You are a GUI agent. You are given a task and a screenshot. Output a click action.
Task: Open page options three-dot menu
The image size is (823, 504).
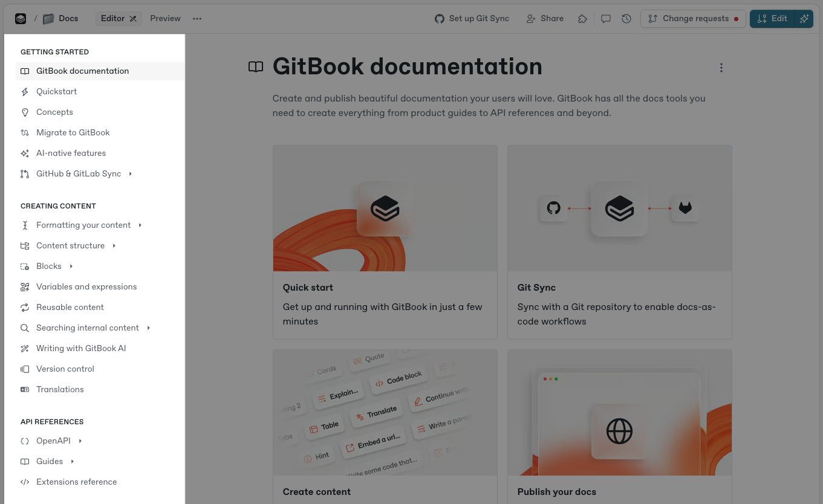pos(721,68)
